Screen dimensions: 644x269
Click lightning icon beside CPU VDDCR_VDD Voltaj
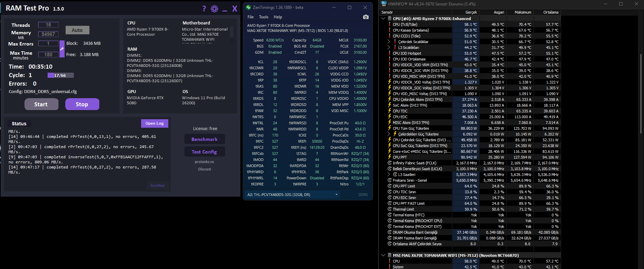point(390,82)
